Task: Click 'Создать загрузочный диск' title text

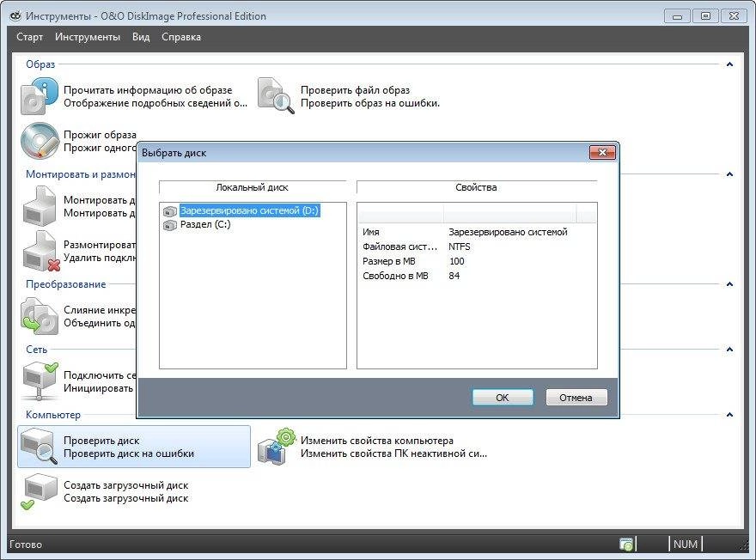Action: pyautogui.click(x=125, y=485)
